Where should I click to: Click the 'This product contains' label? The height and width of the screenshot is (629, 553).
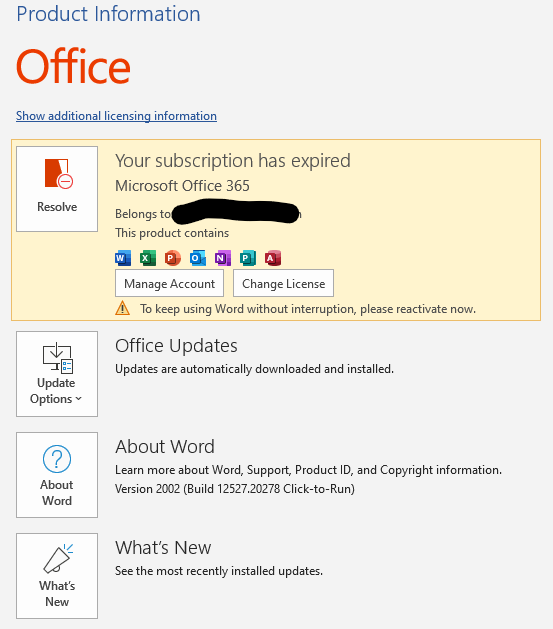(x=172, y=233)
